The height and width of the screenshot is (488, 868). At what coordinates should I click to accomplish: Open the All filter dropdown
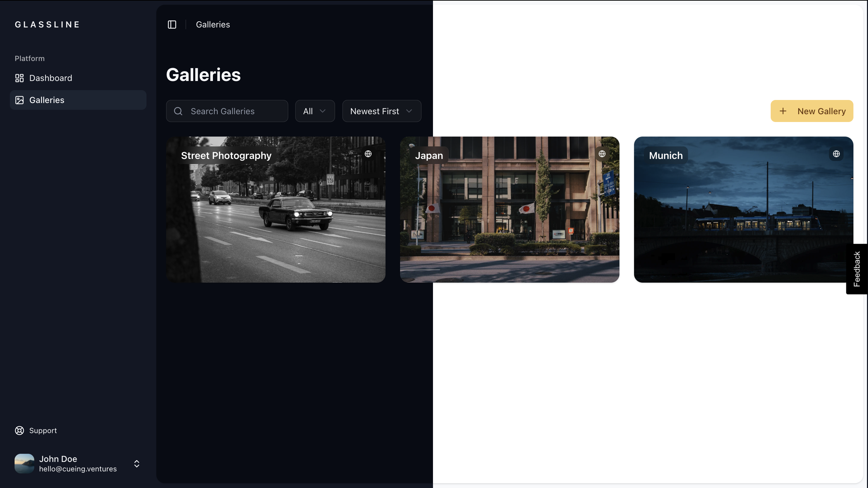[315, 111]
